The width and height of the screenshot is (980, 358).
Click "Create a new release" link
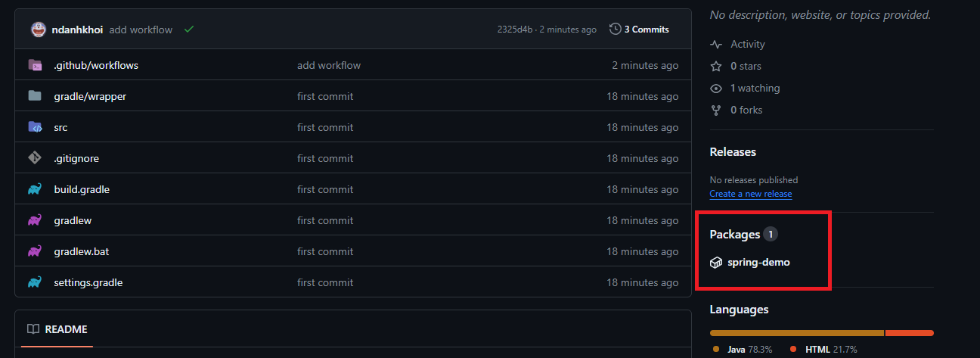pos(751,194)
